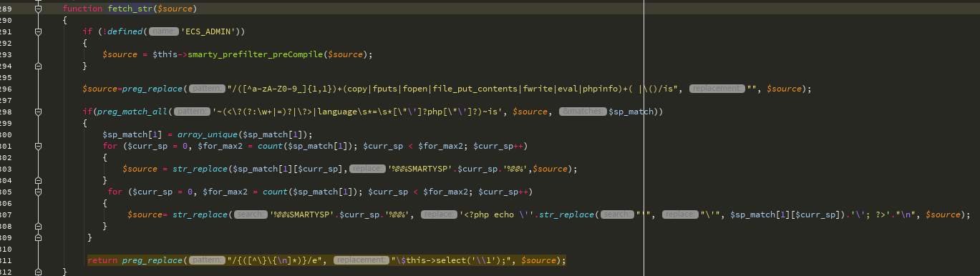Click the 'name:' hint before 'ECS_ADMIN'
This screenshot has width=980, height=276.
click(164, 31)
